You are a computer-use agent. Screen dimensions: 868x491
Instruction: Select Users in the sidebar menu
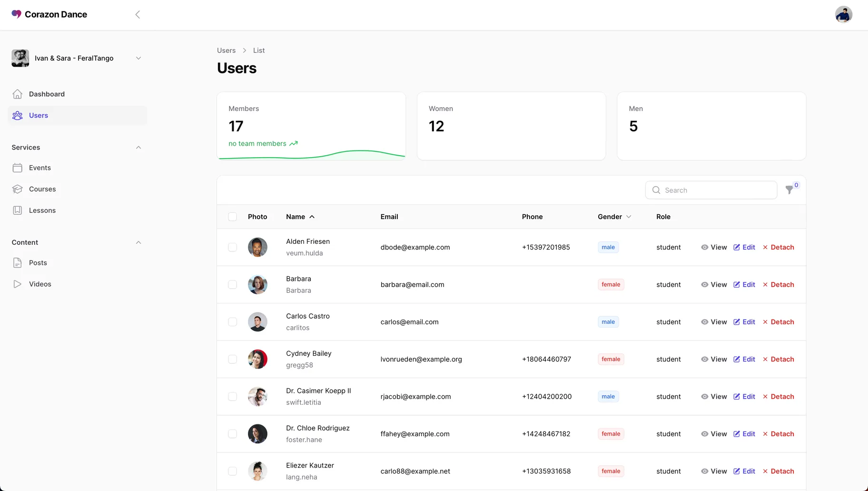click(x=38, y=115)
